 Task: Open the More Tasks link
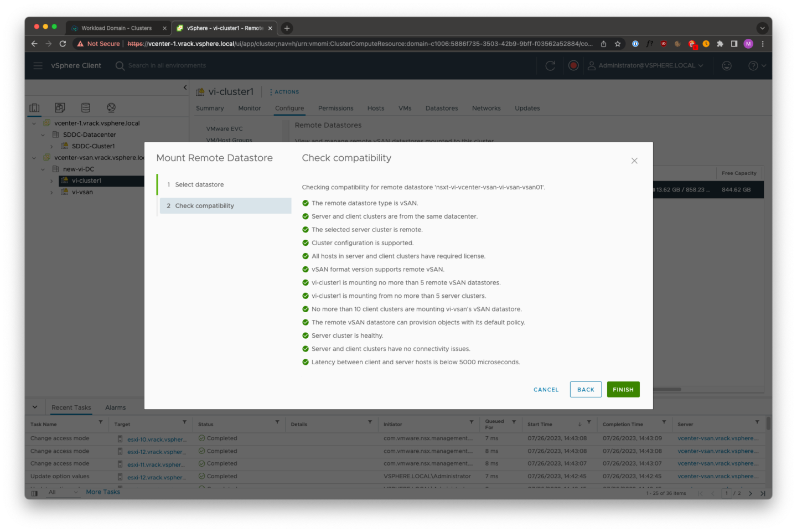coord(103,492)
